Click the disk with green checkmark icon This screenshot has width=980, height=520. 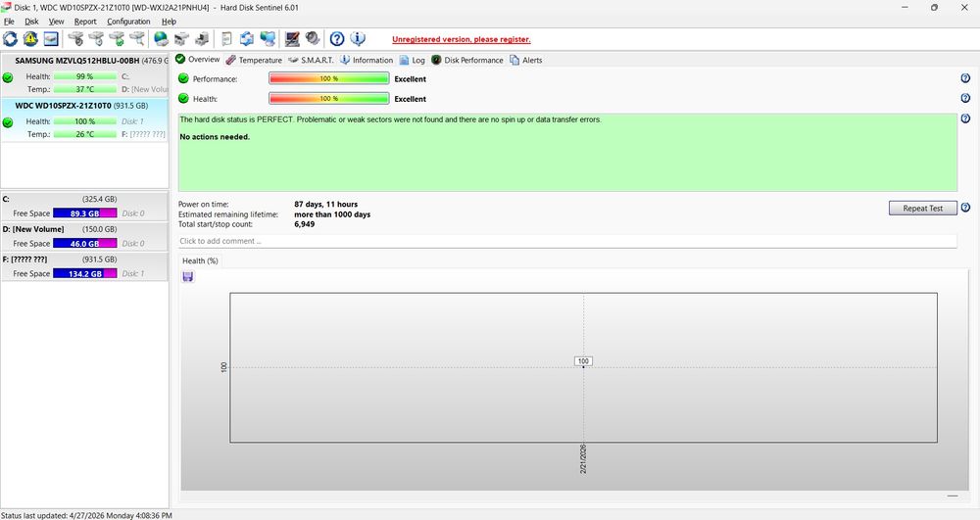pos(117,39)
